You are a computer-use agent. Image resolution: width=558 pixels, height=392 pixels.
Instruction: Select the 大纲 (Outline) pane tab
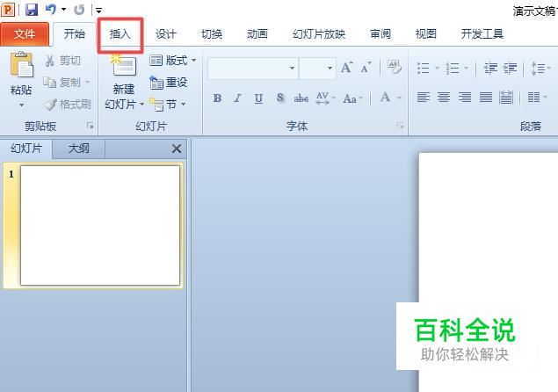tap(78, 149)
